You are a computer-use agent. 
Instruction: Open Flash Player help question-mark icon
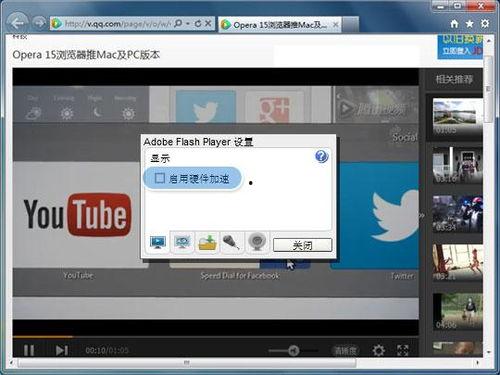pos(321,156)
